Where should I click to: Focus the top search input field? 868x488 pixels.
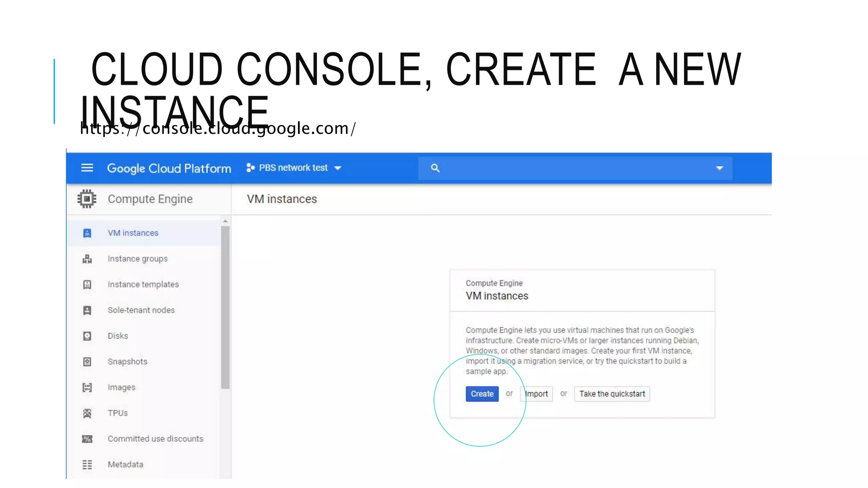(575, 168)
